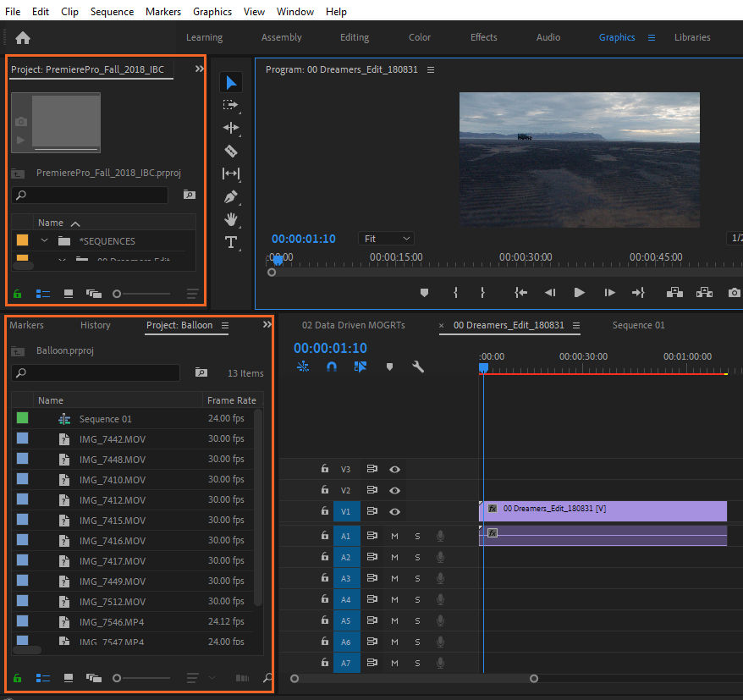The width and height of the screenshot is (743, 700).
Task: Select the Track Select Forward tool
Action: [230, 105]
